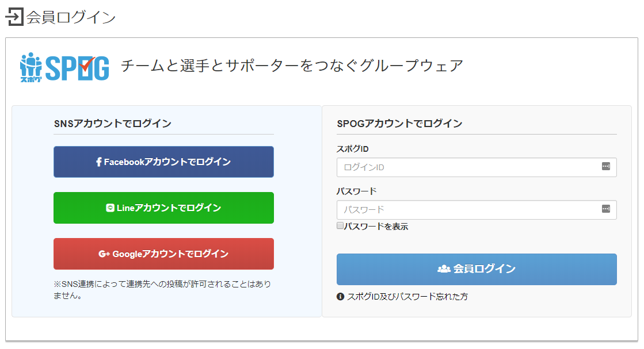Click the group icon on 会員ログイン button
644x349 pixels.
click(x=444, y=269)
